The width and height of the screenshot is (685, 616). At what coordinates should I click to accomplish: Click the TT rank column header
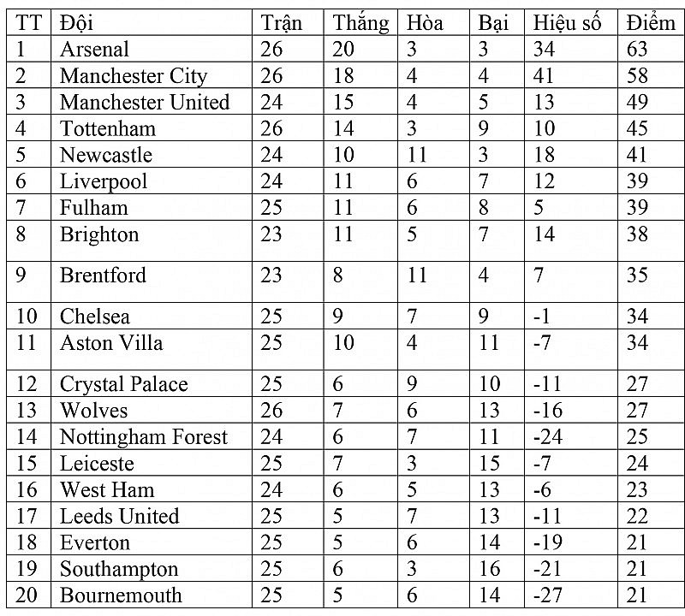(28, 23)
